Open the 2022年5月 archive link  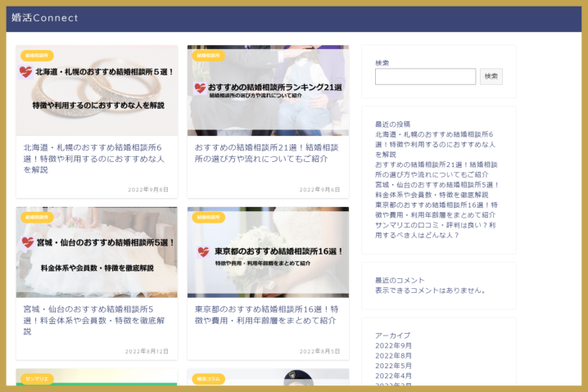pyautogui.click(x=393, y=366)
